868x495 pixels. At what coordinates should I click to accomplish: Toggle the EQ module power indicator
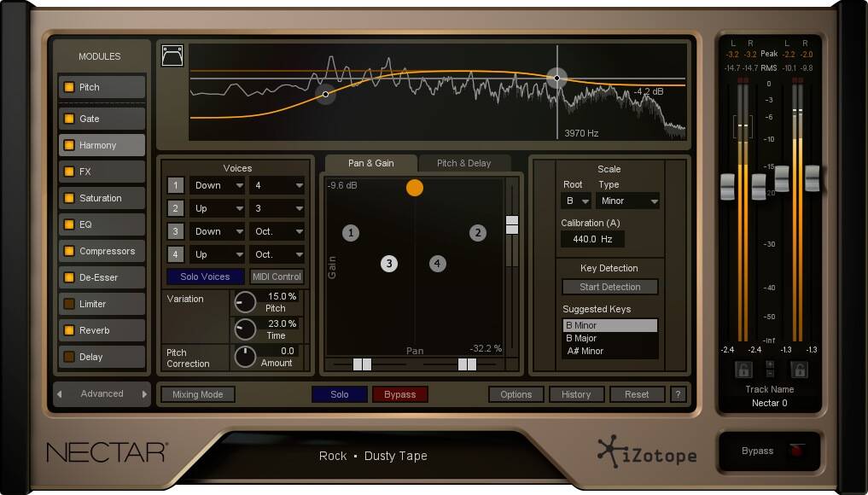click(69, 224)
